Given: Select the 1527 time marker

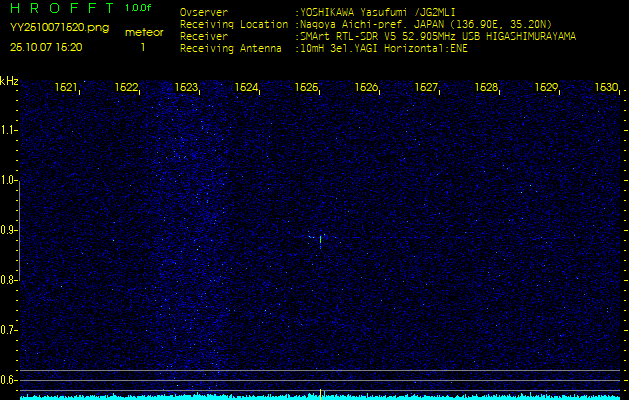Looking at the screenshot, I should tap(426, 88).
